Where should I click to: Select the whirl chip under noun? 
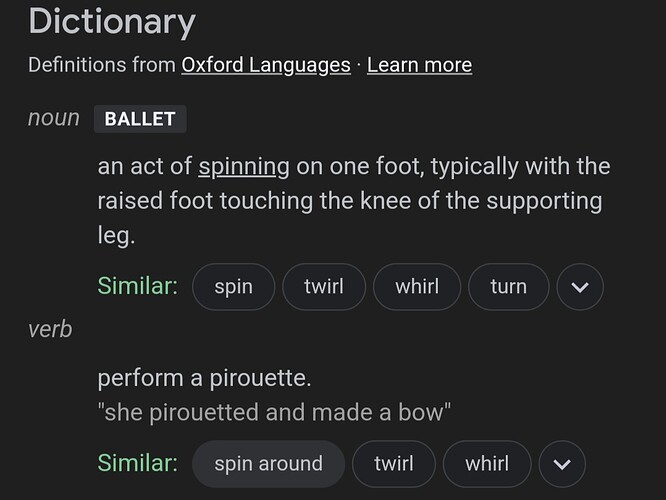pyautogui.click(x=417, y=287)
